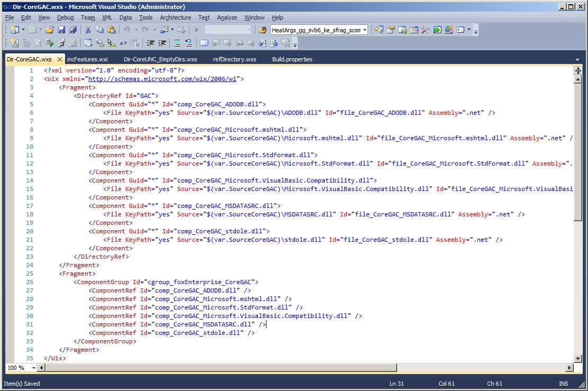Click the Item(s) Saved status message

pos(22,384)
